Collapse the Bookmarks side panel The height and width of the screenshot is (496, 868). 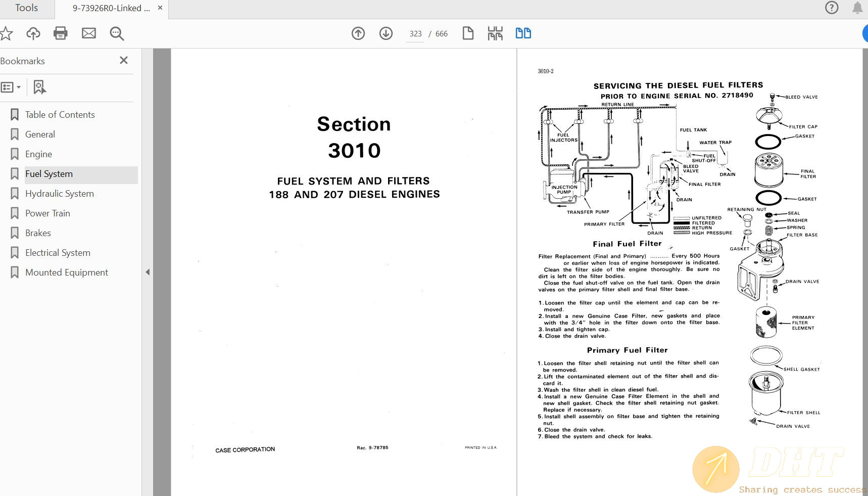tap(123, 60)
